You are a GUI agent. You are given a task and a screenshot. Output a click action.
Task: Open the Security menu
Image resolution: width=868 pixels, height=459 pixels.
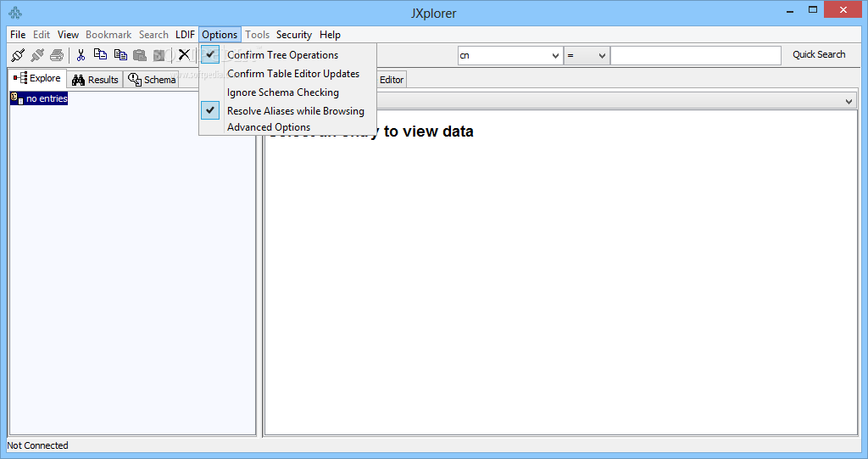(x=294, y=35)
